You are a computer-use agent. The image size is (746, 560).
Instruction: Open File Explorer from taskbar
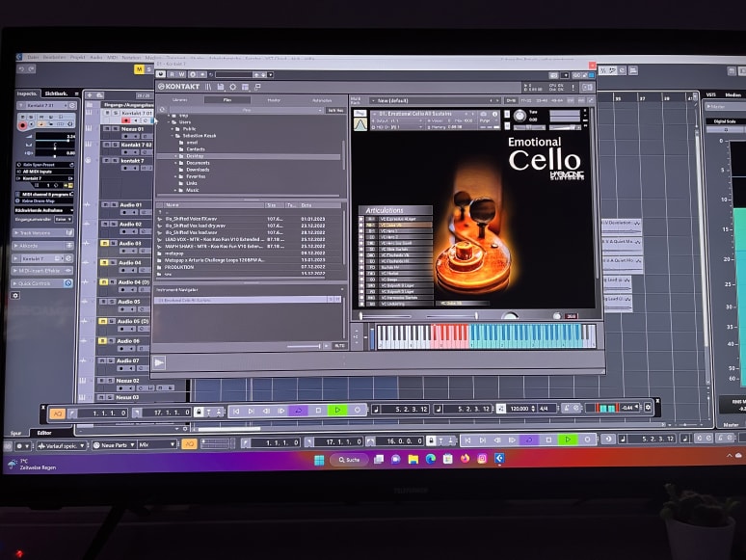click(413, 459)
